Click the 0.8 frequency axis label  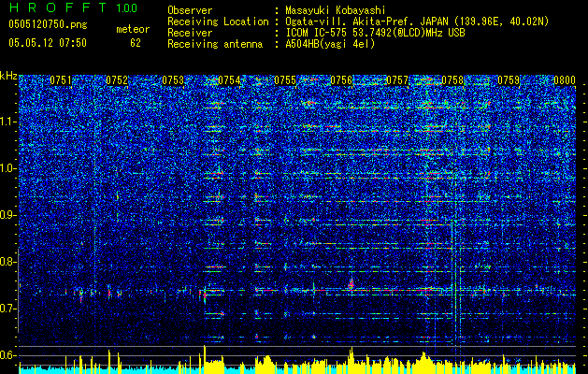point(7,262)
